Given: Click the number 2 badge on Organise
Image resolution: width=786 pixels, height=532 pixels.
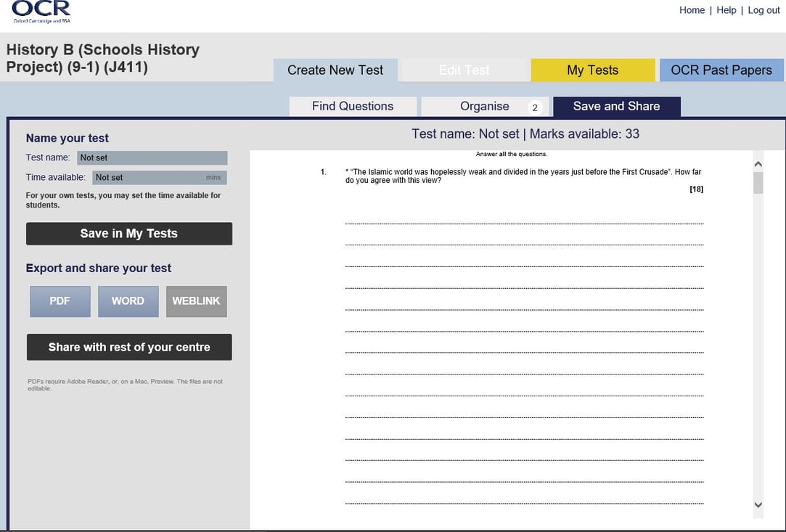Looking at the screenshot, I should [x=535, y=107].
